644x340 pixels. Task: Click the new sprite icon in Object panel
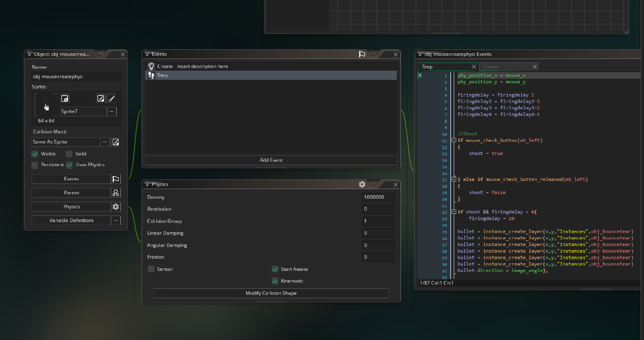pos(65,99)
